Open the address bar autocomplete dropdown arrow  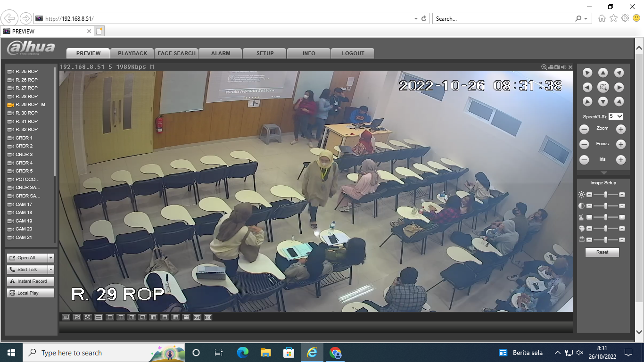point(416,19)
